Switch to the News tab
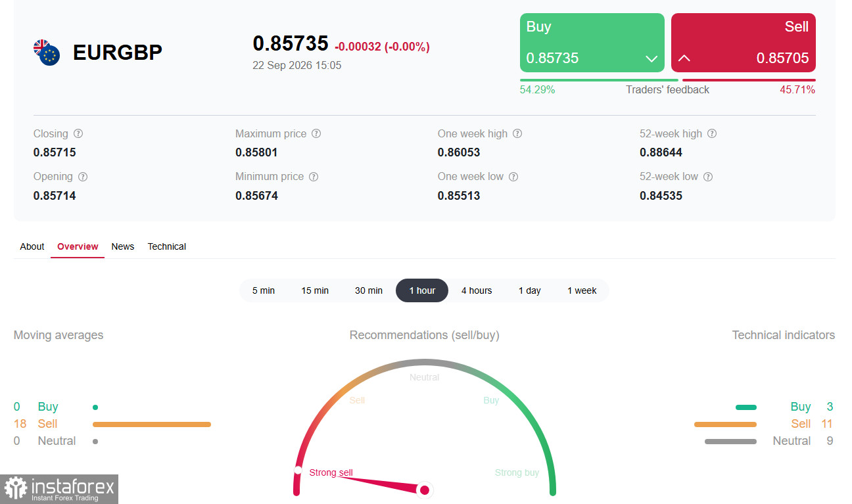Viewport: 852px width, 504px height. click(123, 246)
